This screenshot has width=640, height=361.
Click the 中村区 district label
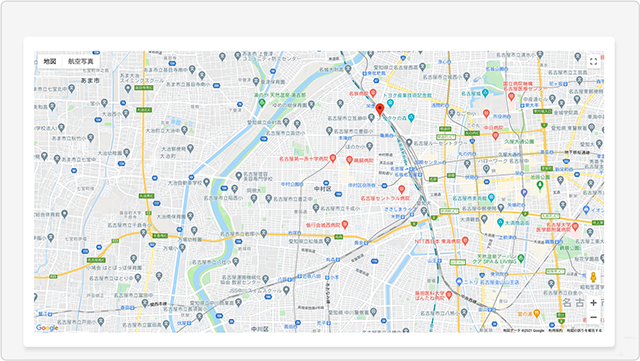(x=322, y=189)
